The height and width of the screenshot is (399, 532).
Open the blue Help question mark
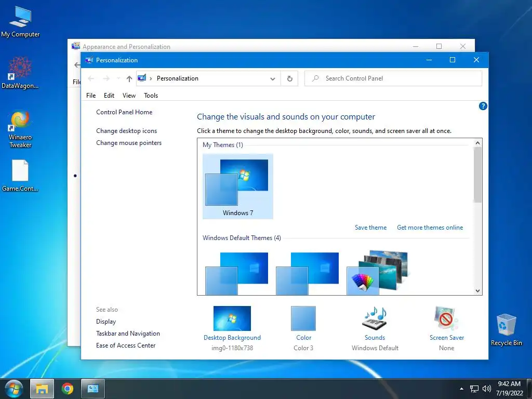[x=483, y=106]
